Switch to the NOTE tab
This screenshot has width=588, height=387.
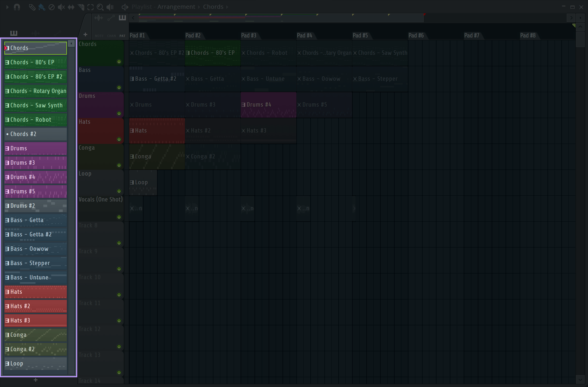(x=99, y=36)
